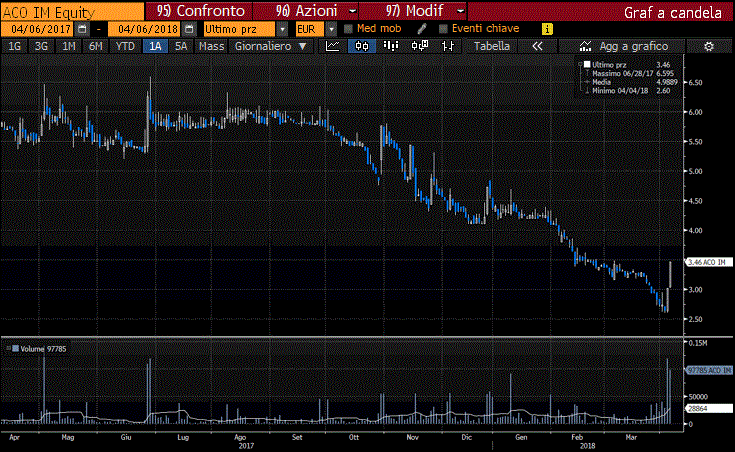Toggle the Eventi chiave checkbox
Screen dimensions: 735x452
click(x=443, y=29)
